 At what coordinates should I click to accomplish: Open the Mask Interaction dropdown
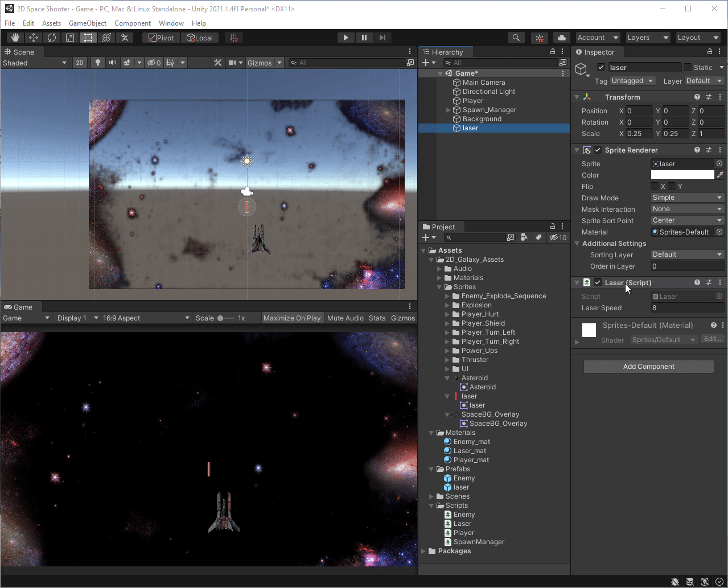[688, 209]
